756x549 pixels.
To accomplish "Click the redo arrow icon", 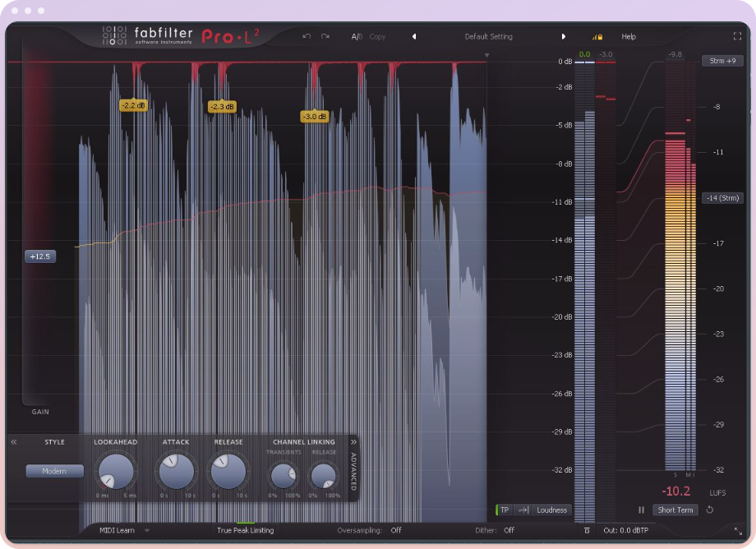I will 325,36.
